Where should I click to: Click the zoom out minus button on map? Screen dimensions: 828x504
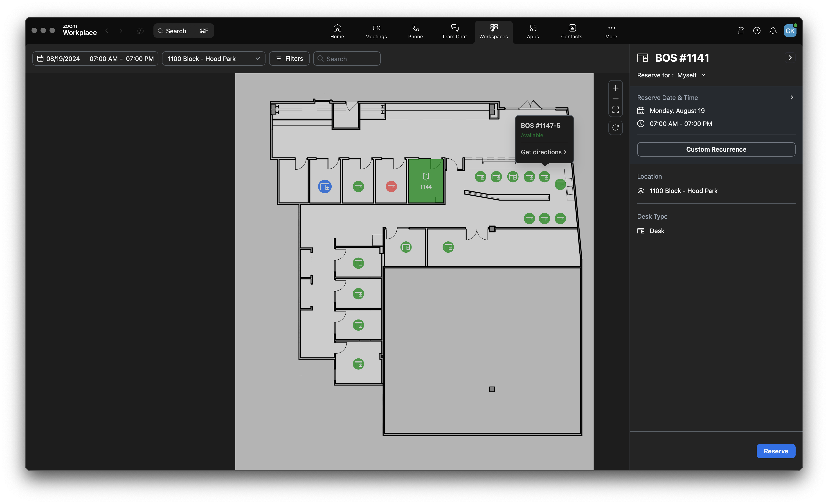click(615, 99)
